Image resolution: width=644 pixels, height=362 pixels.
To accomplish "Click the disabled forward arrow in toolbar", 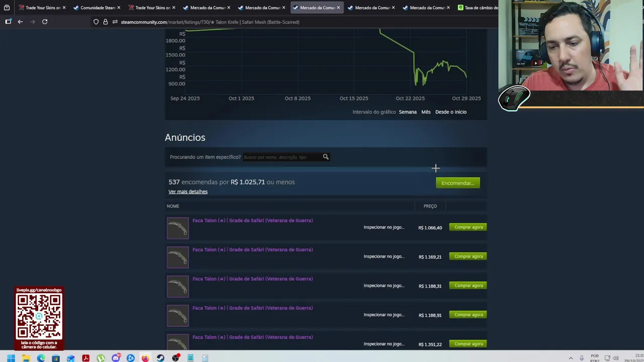I will coord(33,22).
